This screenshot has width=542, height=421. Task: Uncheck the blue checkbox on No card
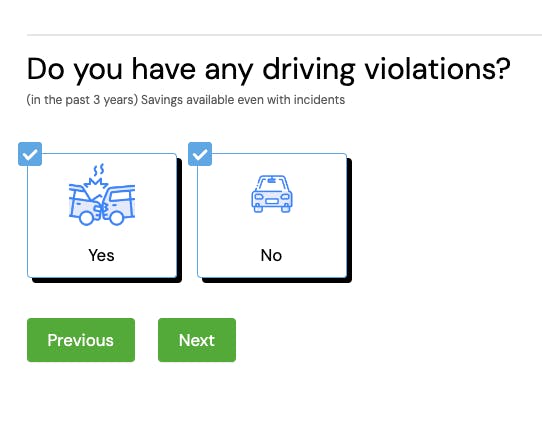[x=200, y=154]
